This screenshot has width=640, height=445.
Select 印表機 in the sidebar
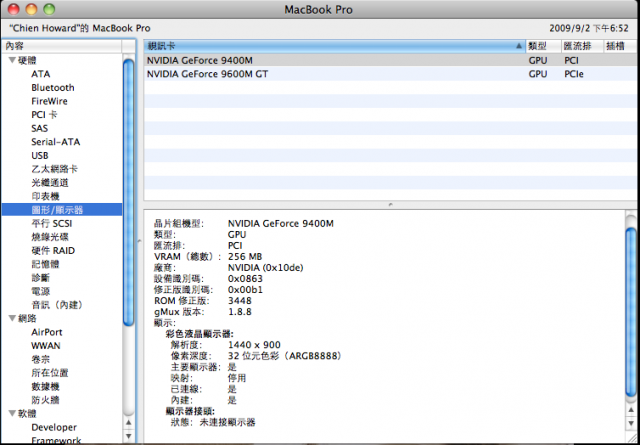pyautogui.click(x=45, y=196)
